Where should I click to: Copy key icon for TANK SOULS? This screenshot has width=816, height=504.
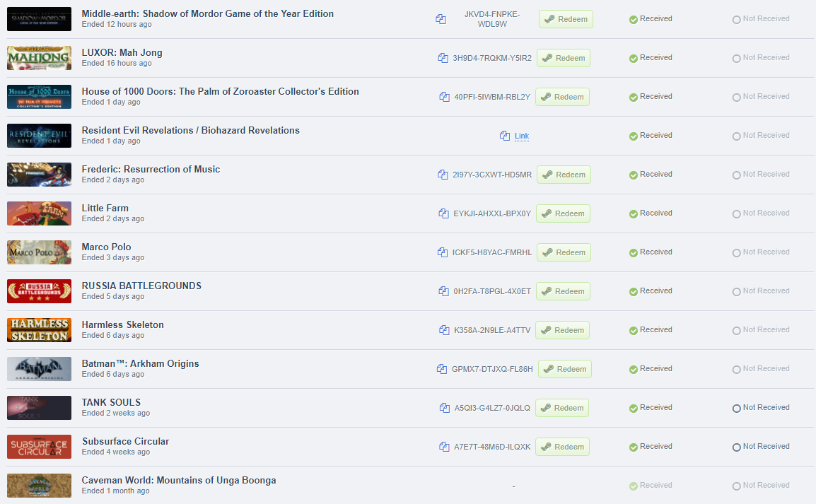pyautogui.click(x=445, y=408)
